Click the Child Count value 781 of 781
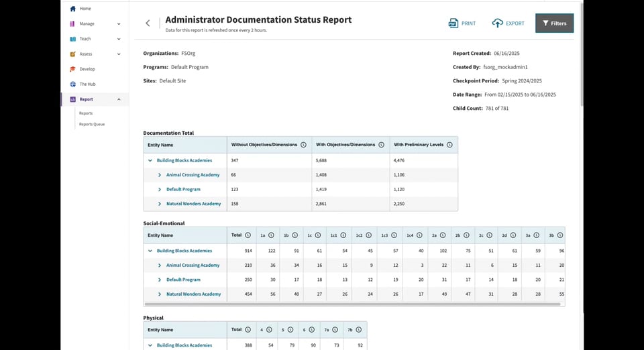Image resolution: width=644 pixels, height=350 pixels. point(497,109)
